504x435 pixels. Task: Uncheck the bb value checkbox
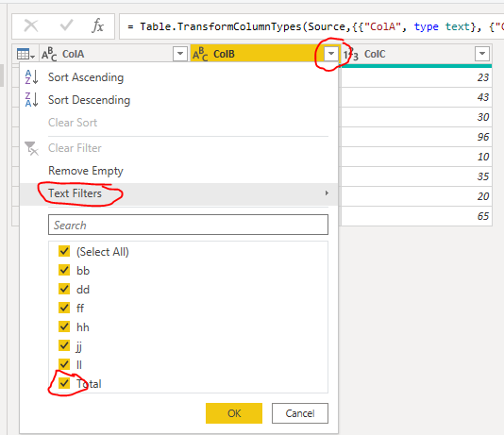(x=64, y=270)
